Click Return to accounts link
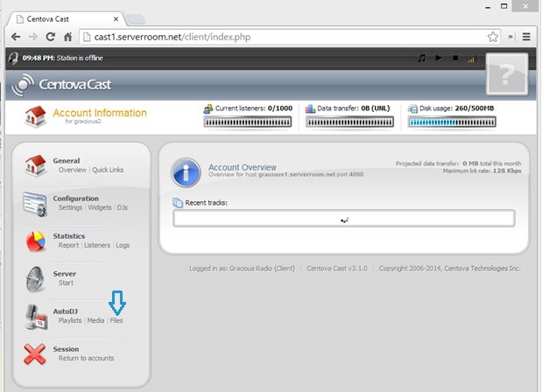 click(x=86, y=358)
